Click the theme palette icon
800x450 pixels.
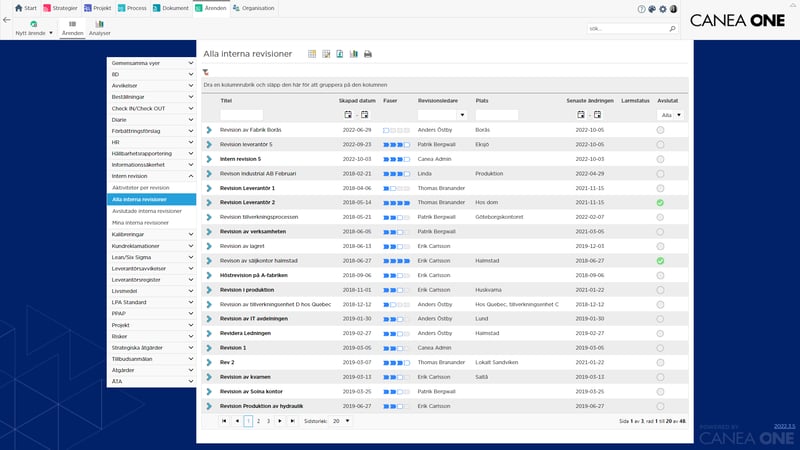tap(652, 9)
